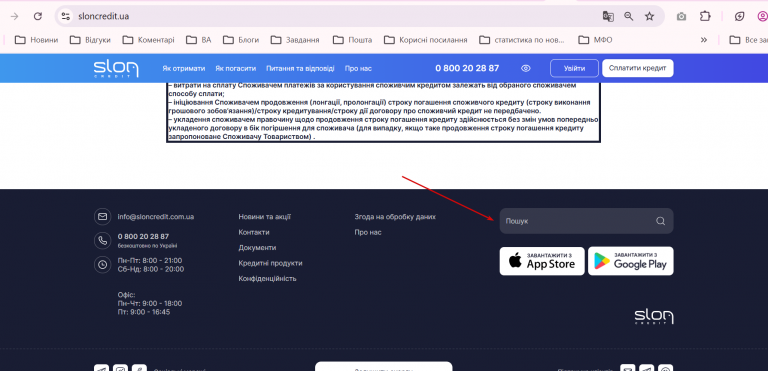Open Блоги bookmark folder
The image size is (768, 371).
coord(241,40)
